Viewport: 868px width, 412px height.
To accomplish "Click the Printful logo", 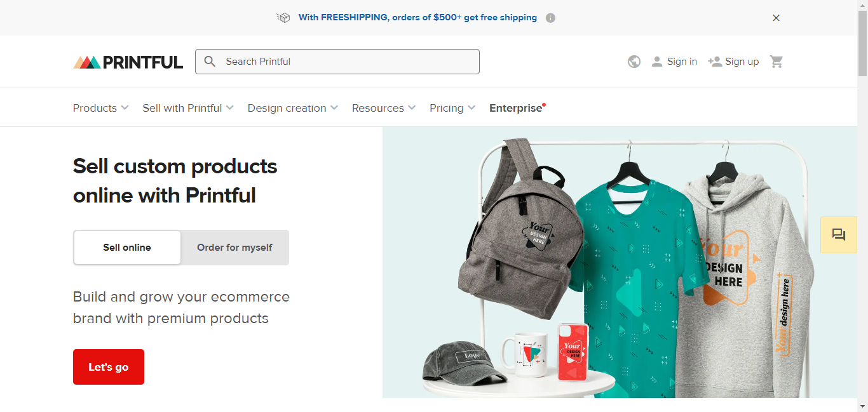I will coord(127,61).
